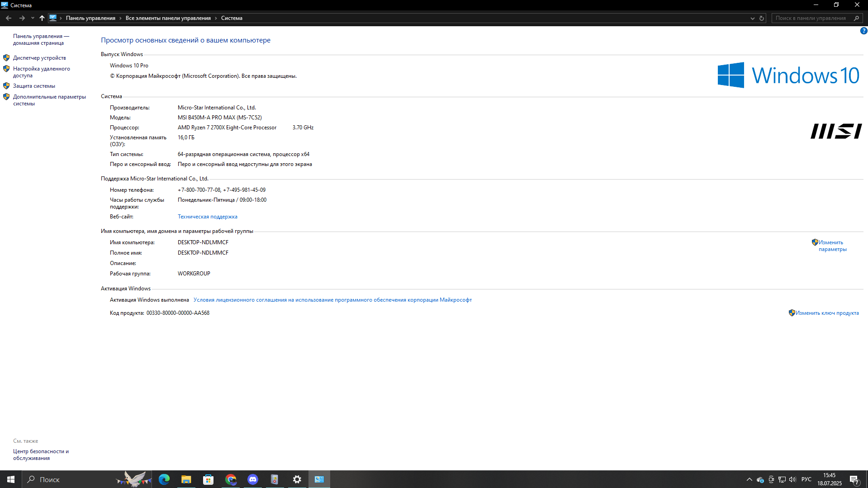Open the network tray icon

[x=782, y=479]
